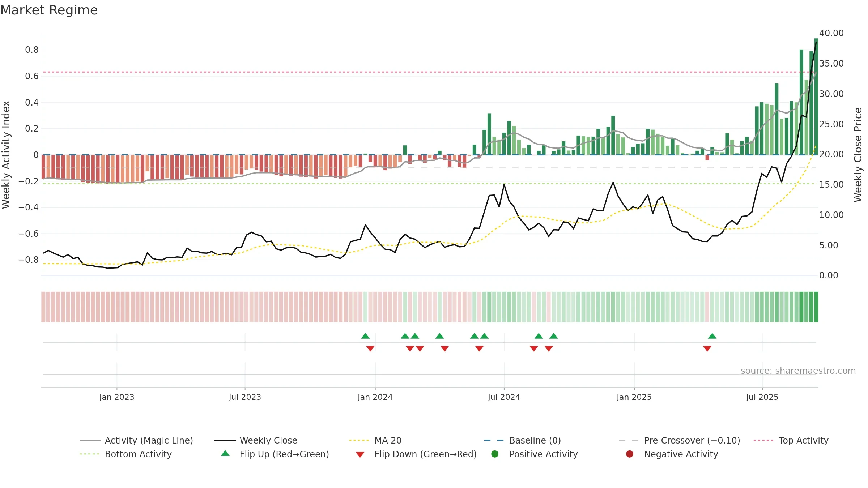The height and width of the screenshot is (488, 868).
Task: Click the source: sharemaestro.com text
Action: [x=798, y=371]
